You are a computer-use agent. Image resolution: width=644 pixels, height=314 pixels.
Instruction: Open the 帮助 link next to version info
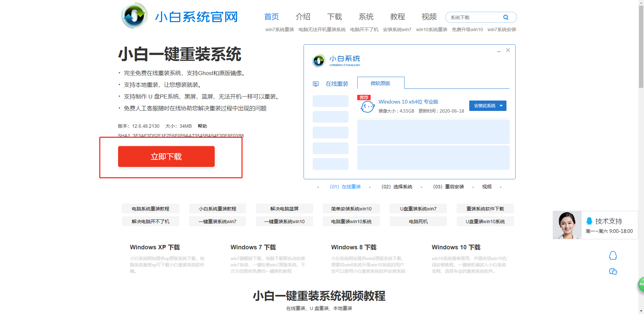203,126
